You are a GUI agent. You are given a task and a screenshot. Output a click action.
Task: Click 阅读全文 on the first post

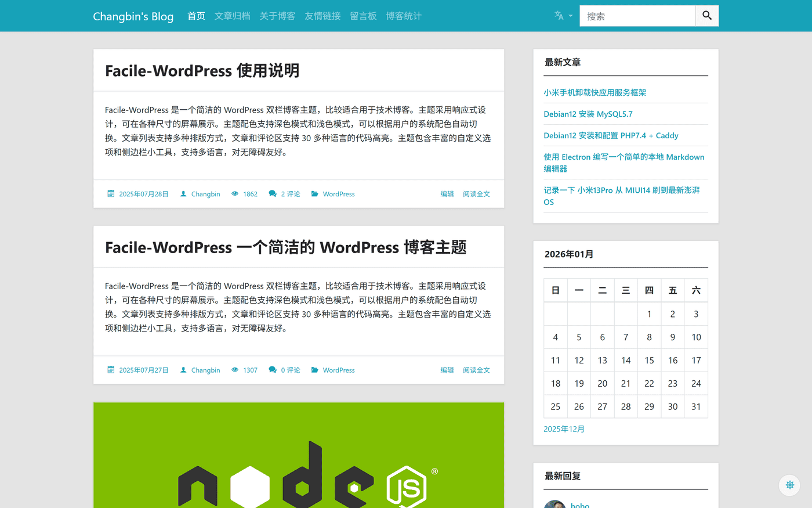(x=476, y=193)
